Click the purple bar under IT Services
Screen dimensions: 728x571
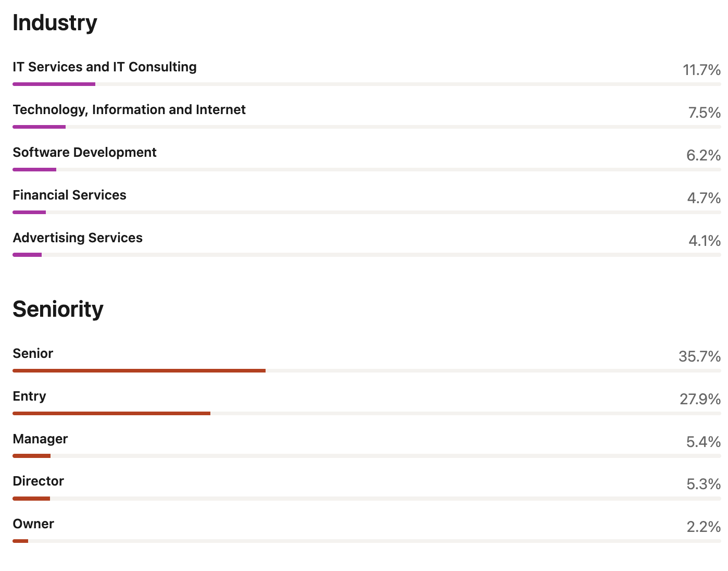(x=54, y=84)
